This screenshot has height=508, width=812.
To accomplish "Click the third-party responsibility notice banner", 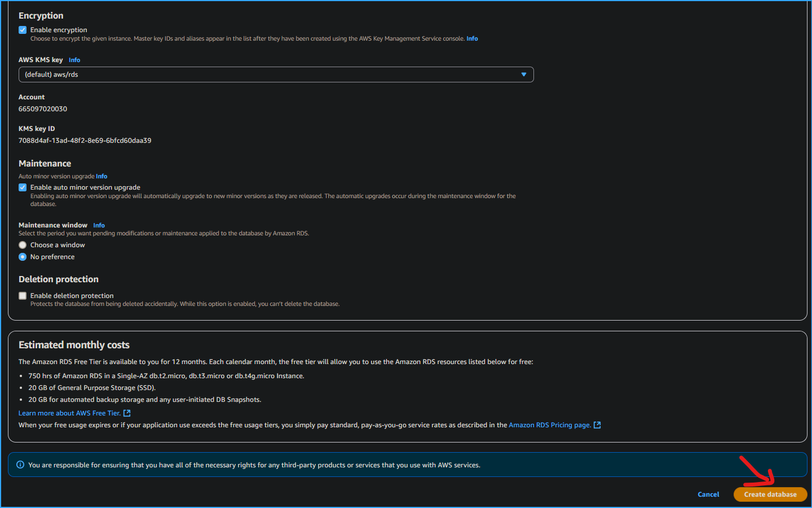I will [x=406, y=465].
